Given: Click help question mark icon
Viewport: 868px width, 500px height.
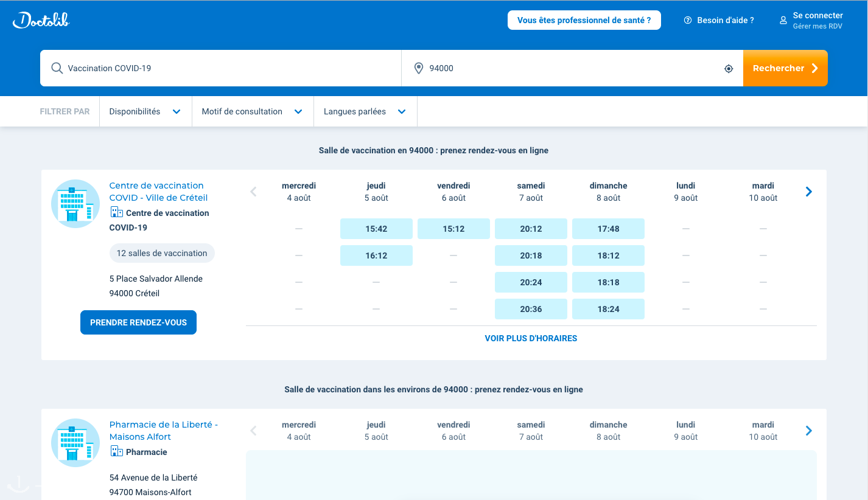Looking at the screenshot, I should [x=688, y=20].
